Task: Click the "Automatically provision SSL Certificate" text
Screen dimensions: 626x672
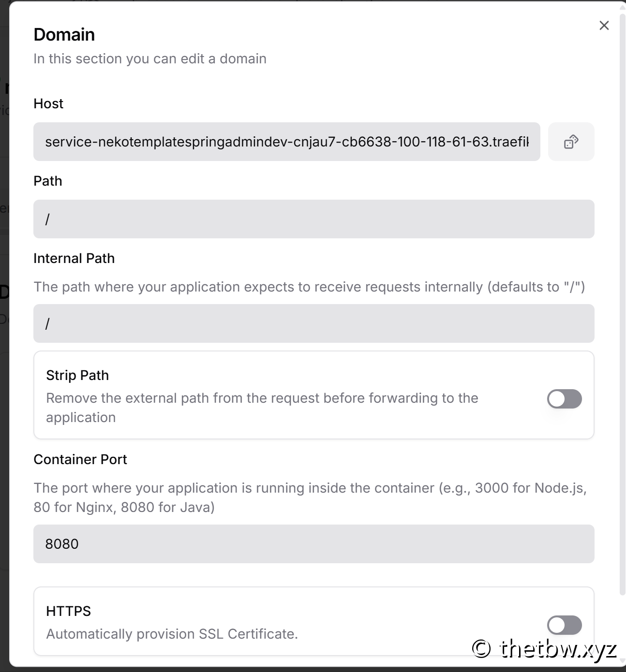Action: (172, 634)
